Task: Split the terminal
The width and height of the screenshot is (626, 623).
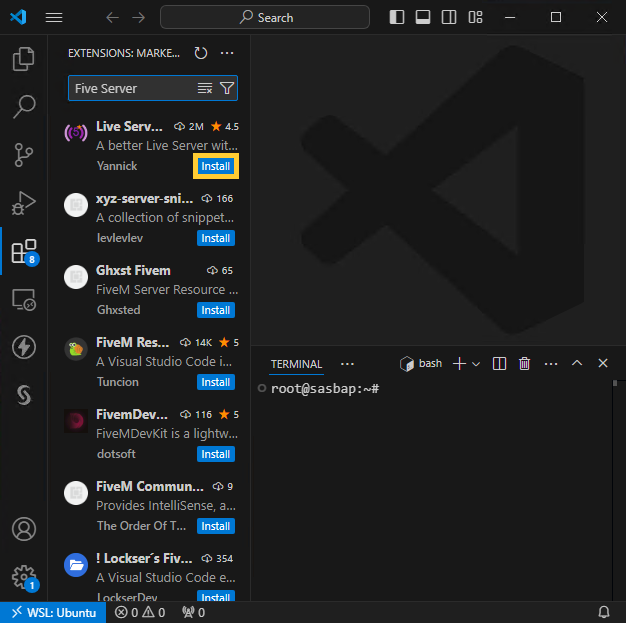Action: point(499,363)
